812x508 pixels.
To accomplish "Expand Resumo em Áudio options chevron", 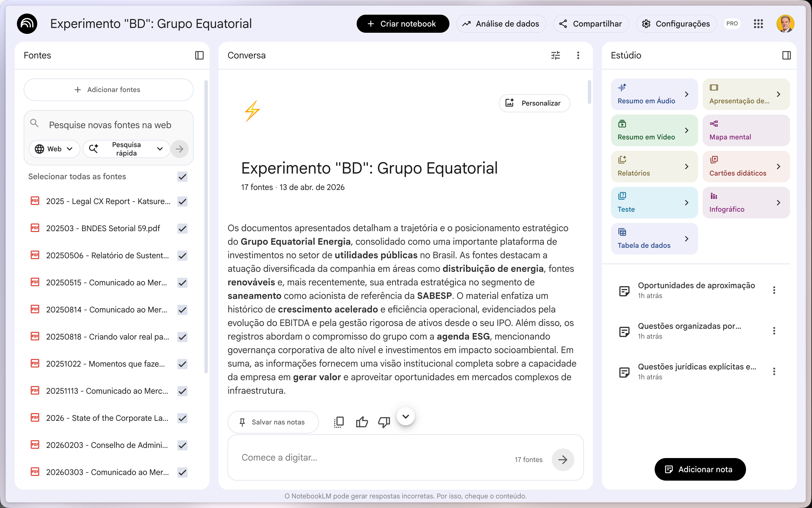I will tap(687, 95).
